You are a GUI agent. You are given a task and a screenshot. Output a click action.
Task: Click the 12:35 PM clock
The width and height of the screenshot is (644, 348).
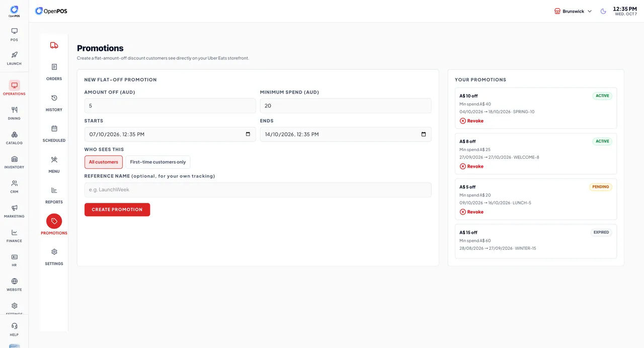(625, 9)
